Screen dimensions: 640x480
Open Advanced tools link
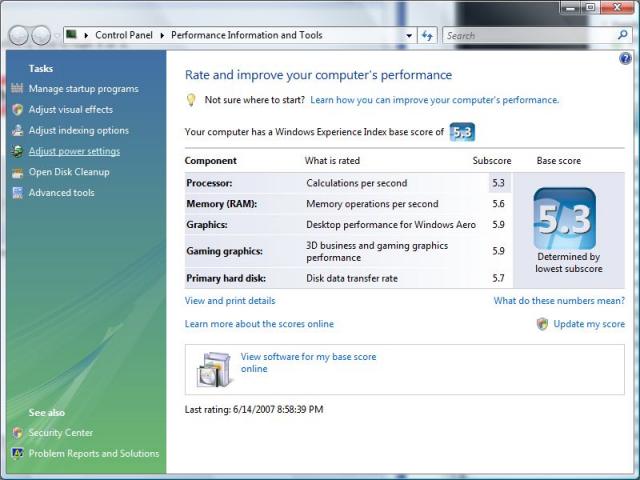click(x=61, y=193)
